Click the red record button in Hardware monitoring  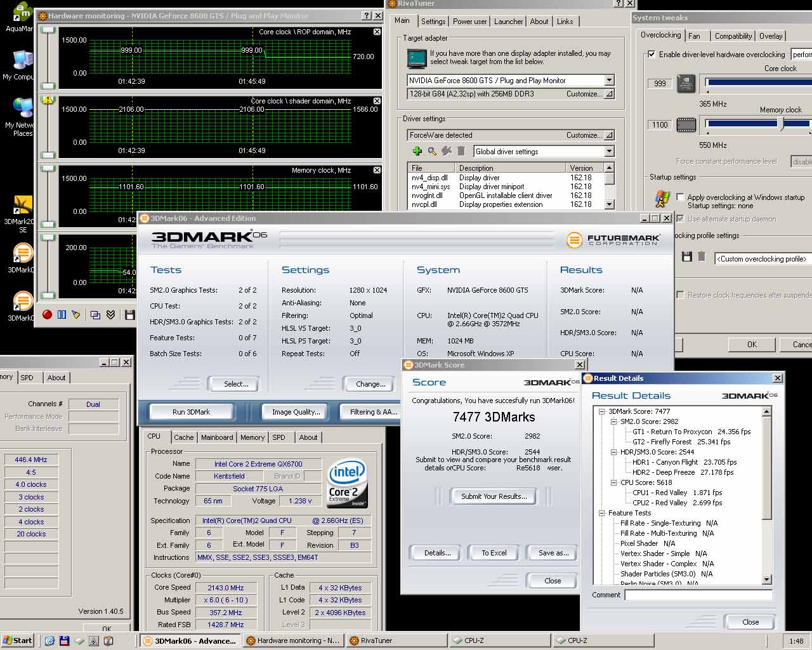click(x=47, y=315)
